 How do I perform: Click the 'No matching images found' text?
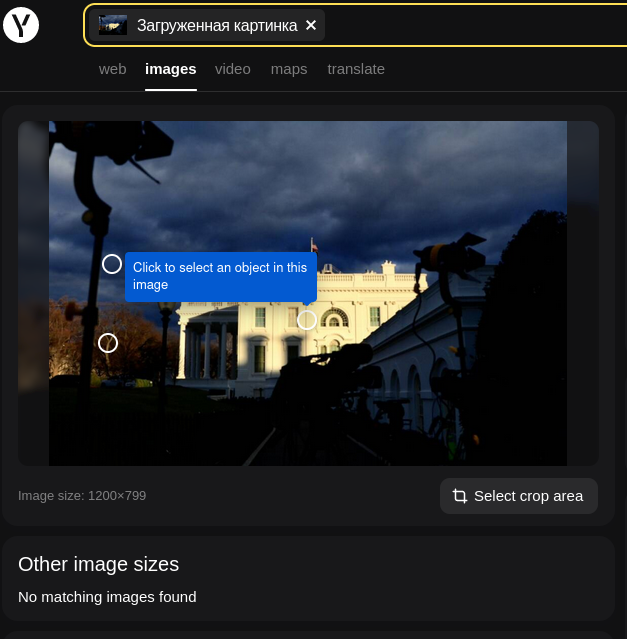pyautogui.click(x=107, y=597)
